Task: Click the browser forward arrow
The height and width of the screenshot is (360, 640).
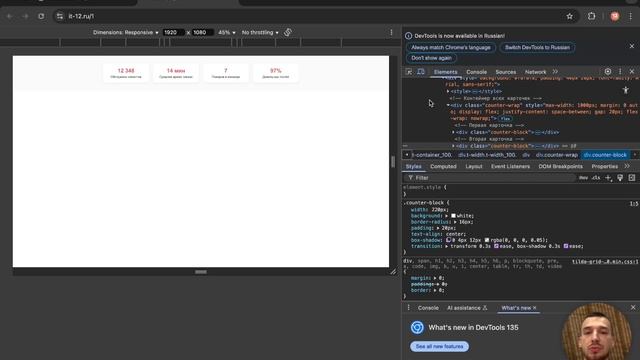Action: (x=25, y=16)
